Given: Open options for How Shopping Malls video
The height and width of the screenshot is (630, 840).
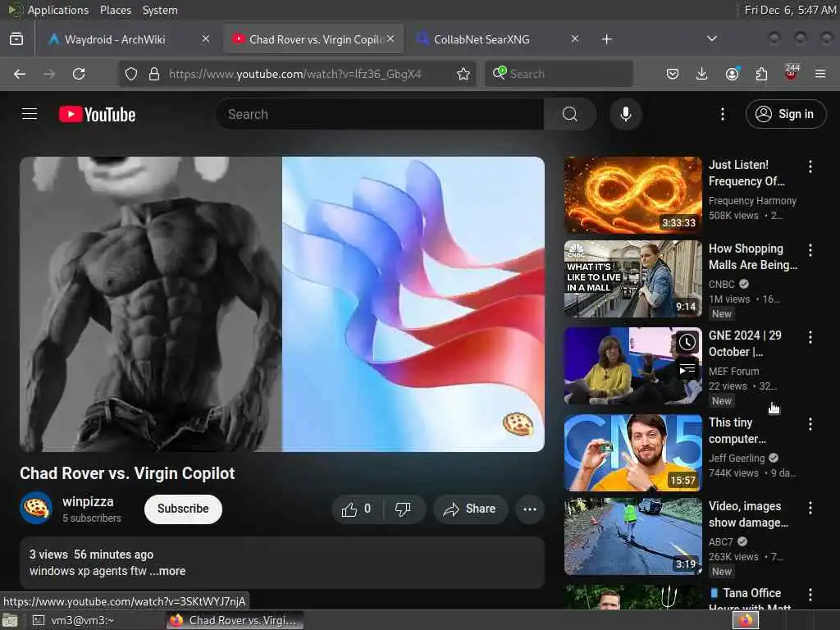Looking at the screenshot, I should click(x=810, y=250).
